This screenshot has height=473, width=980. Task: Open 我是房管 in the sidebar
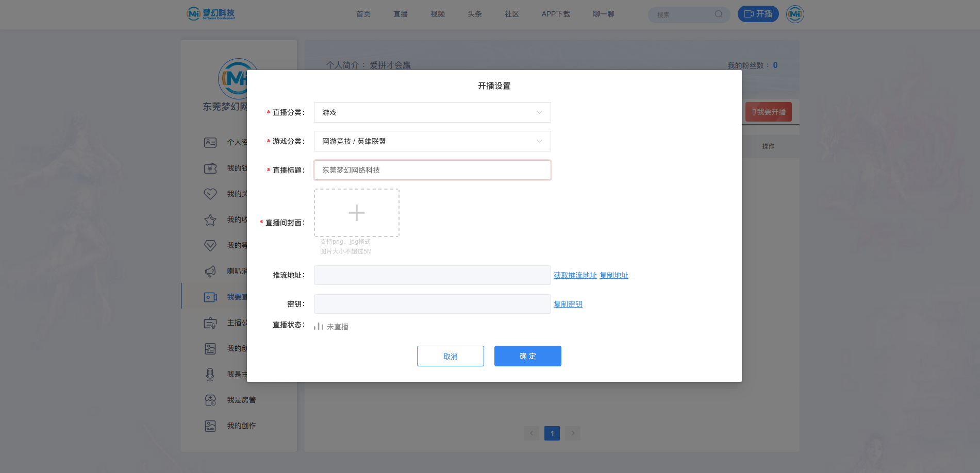tap(241, 400)
